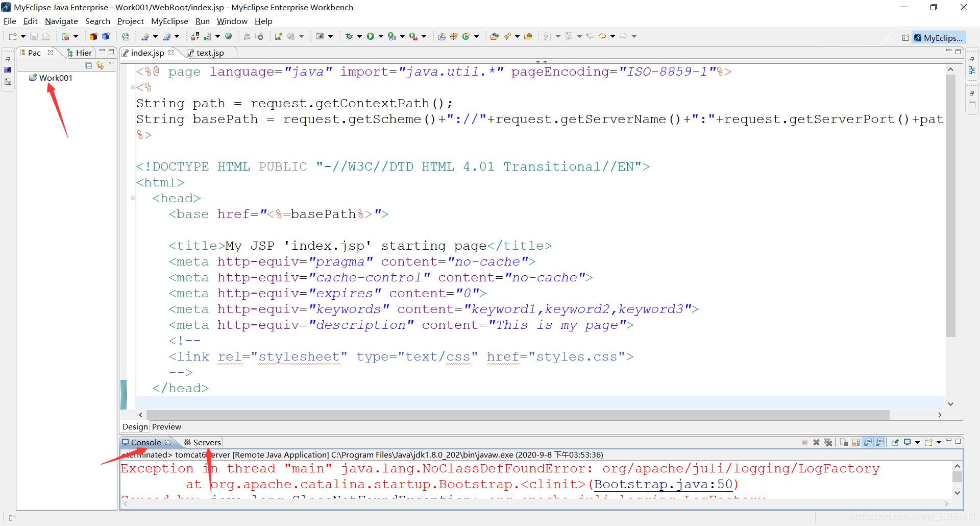Click Display Selected Console monitor icon

tap(908, 442)
